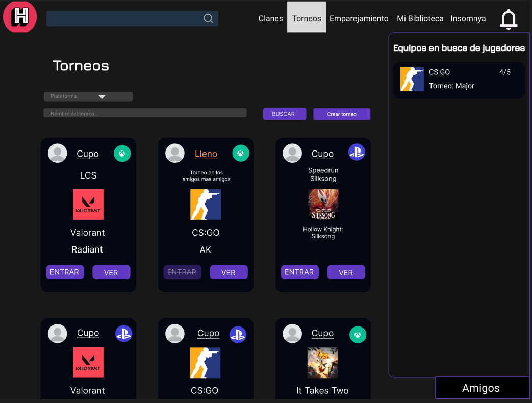Click PlayStation icon on second-row CS:GO card
Viewport: 532px width, 403px height.
(x=238, y=335)
